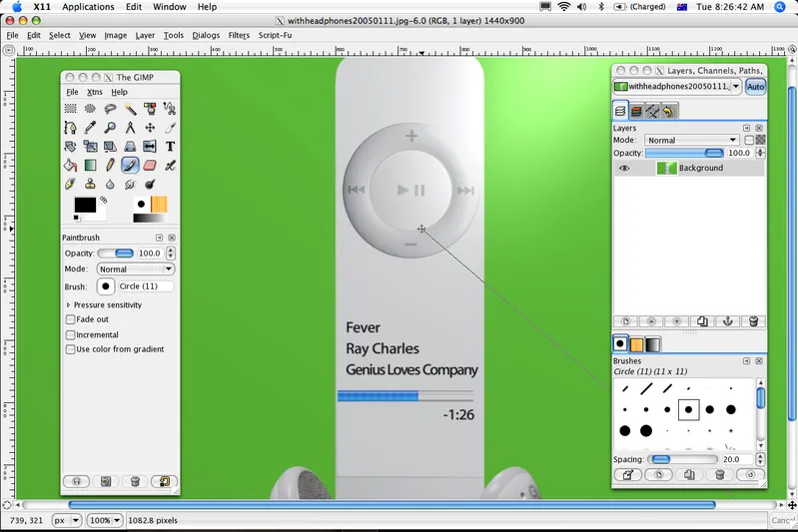The image size is (798, 532).
Task: Check the Incremental option
Action: pos(70,334)
